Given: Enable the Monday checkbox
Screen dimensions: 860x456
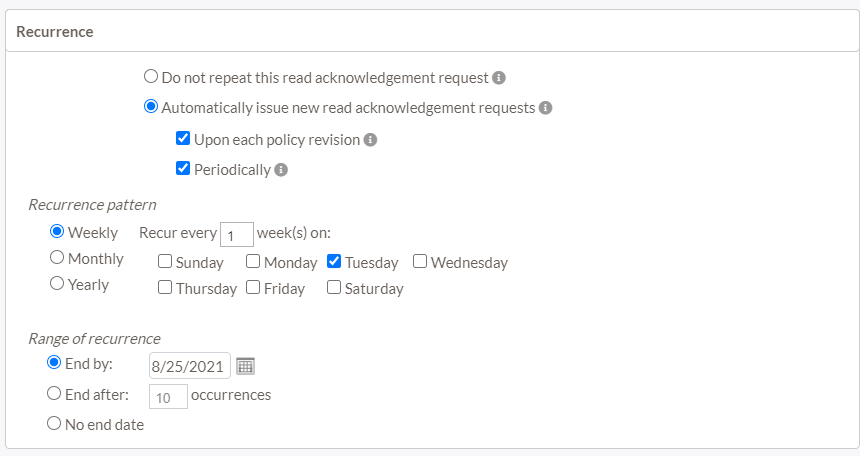Looking at the screenshot, I should [253, 262].
